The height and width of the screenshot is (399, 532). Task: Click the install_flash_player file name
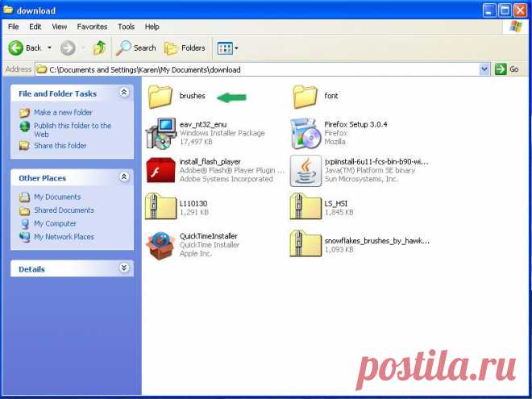point(210,161)
